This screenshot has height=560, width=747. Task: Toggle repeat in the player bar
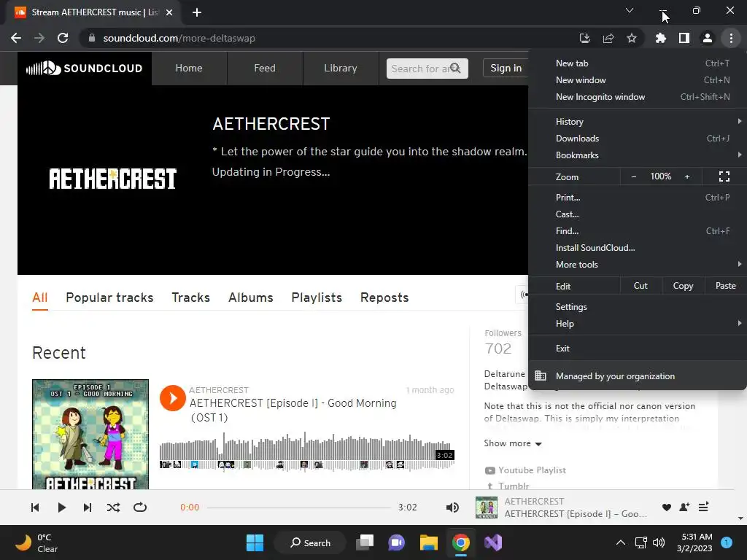pyautogui.click(x=140, y=507)
